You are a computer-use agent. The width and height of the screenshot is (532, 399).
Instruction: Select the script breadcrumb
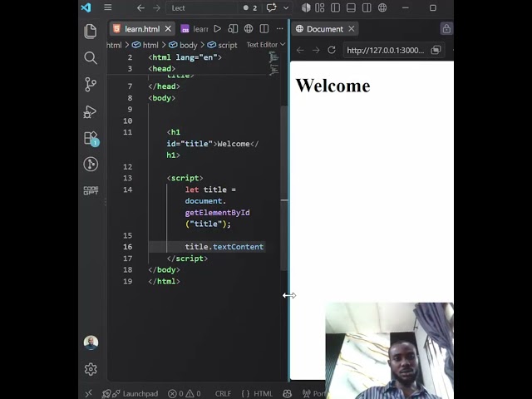point(222,45)
